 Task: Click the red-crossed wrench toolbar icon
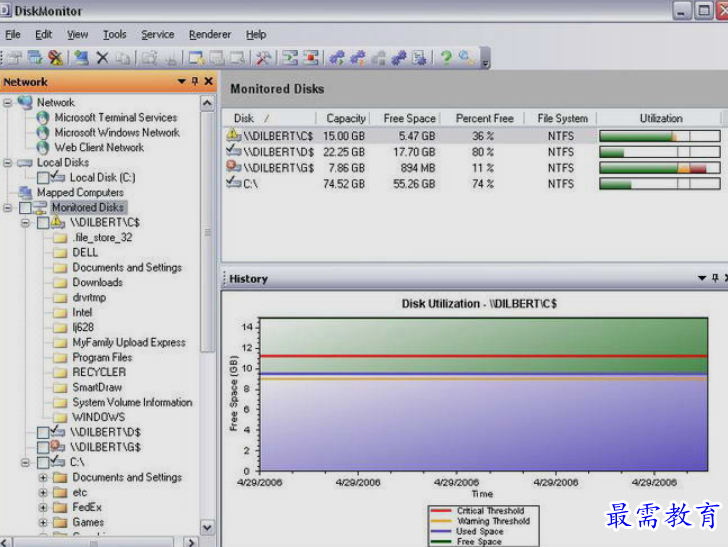coord(55,58)
